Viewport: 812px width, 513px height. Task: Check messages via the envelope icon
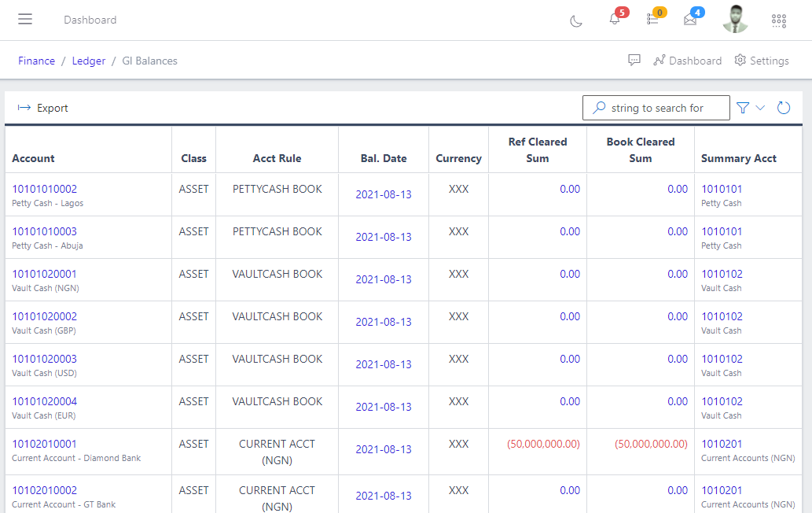[x=690, y=22]
